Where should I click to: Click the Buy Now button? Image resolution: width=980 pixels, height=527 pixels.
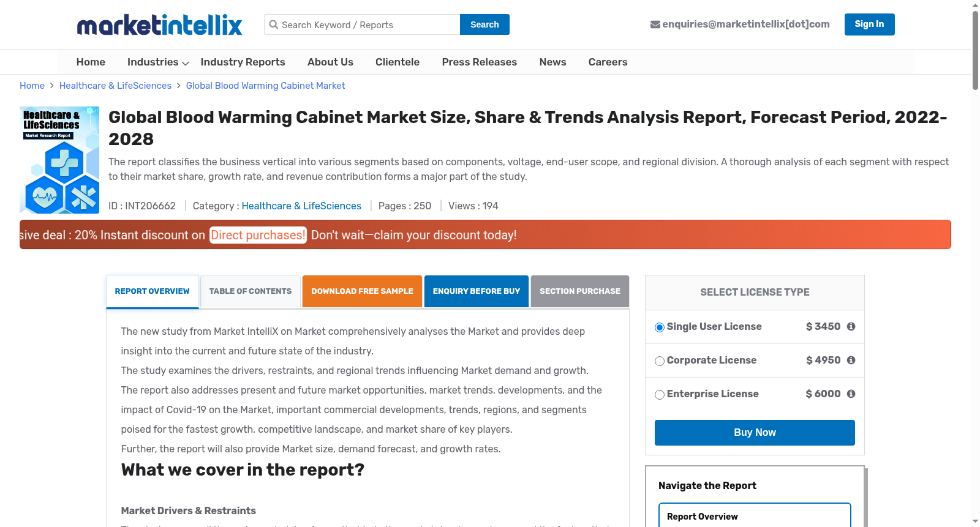pos(755,433)
